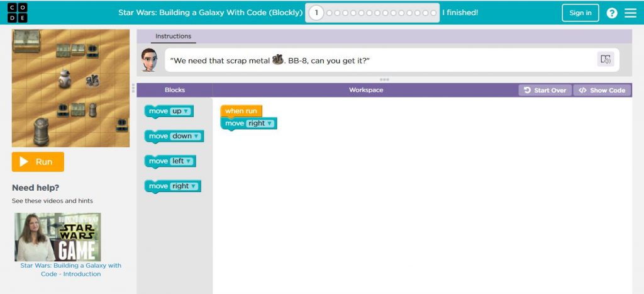Click the large building in game grid corner
Screen dimensions: 644x294
[26, 40]
